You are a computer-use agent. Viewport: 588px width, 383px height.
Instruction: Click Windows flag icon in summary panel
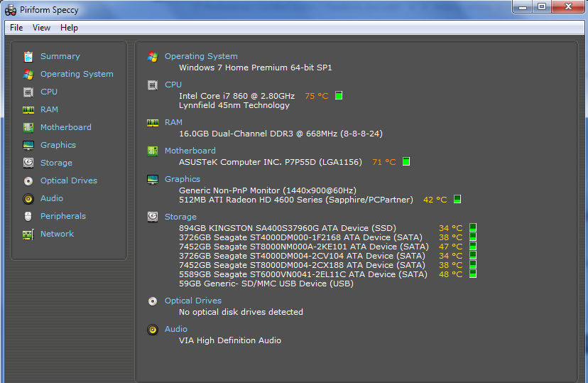click(153, 57)
